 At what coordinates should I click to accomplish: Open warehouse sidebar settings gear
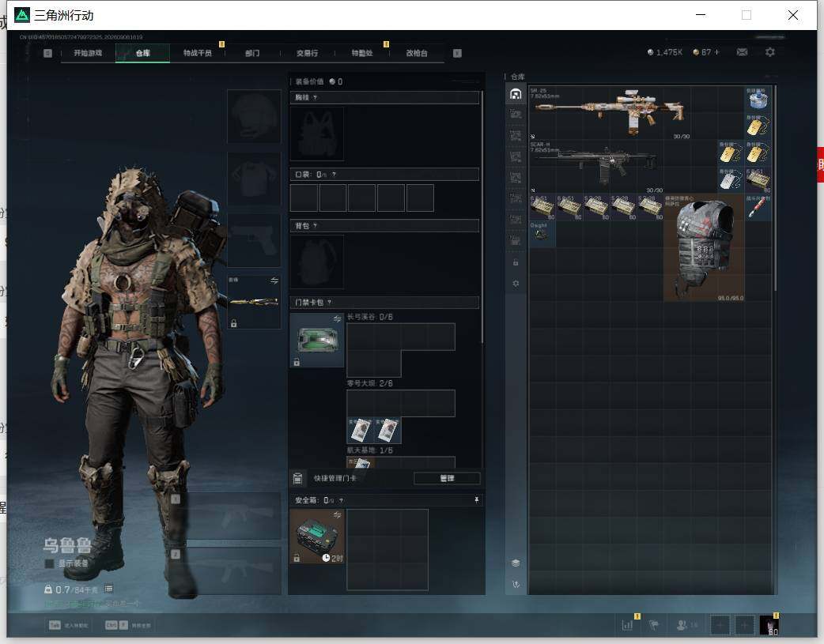516,283
